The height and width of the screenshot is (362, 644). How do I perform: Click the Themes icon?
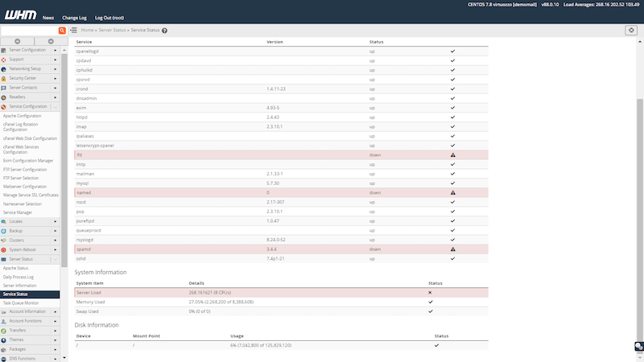[4, 340]
